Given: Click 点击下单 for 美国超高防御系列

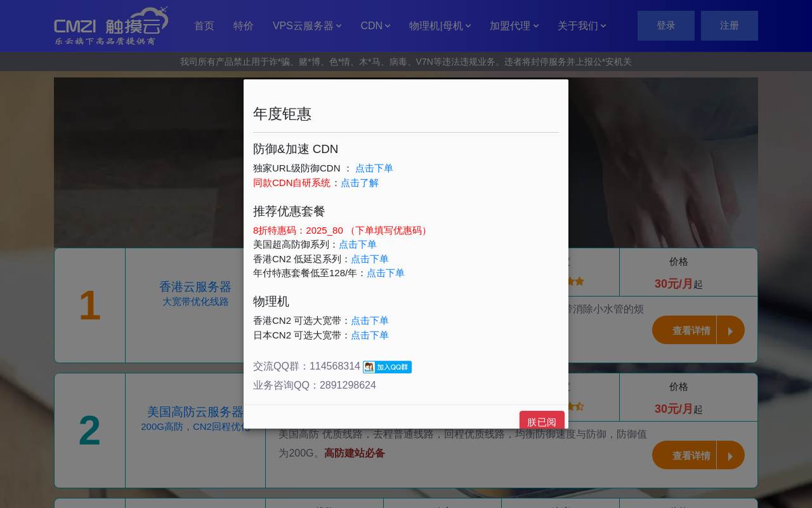Looking at the screenshot, I should [358, 244].
